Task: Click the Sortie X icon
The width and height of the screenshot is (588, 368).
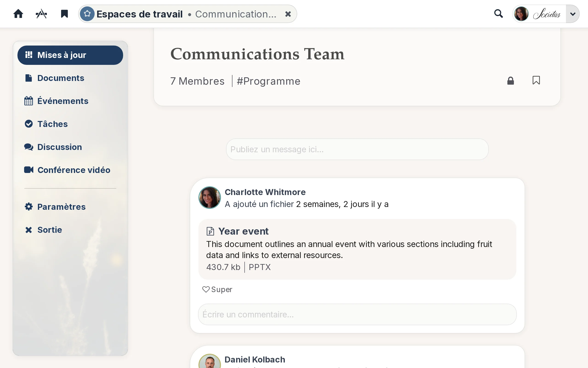Action: pyautogui.click(x=29, y=230)
